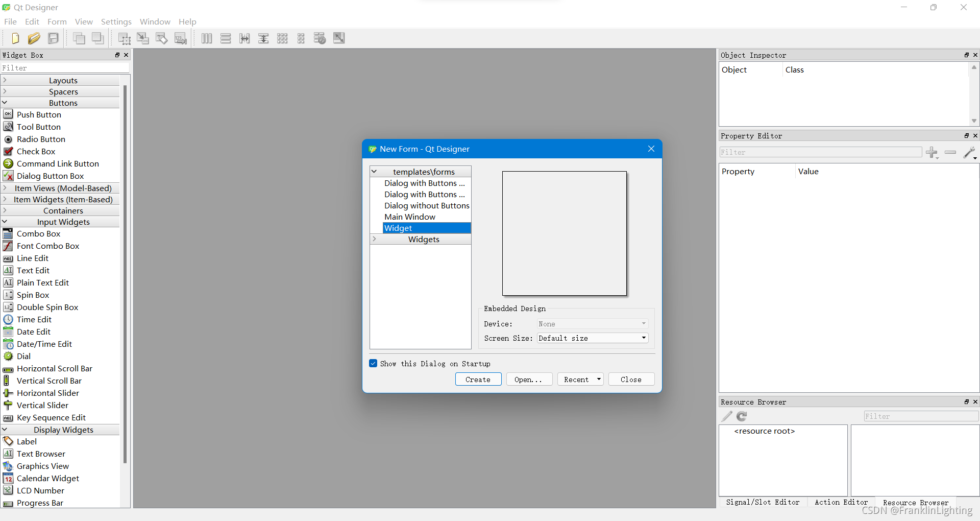Click the New Form toolbar icon
Viewport: 980px width, 521px height.
coord(15,38)
